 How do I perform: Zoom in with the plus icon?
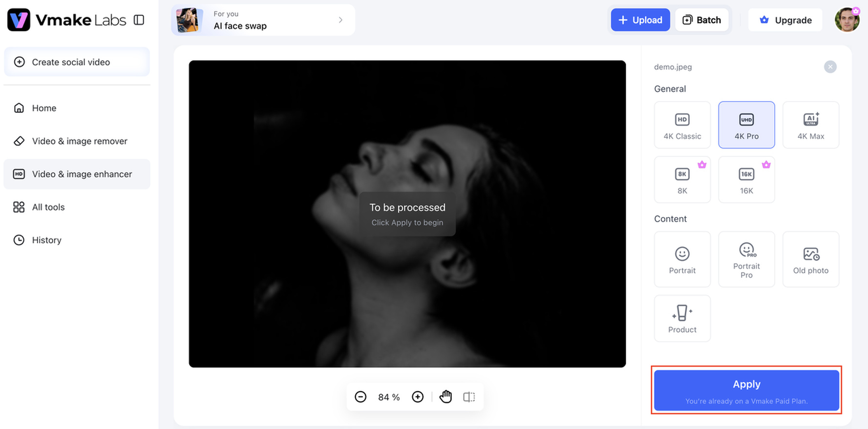click(x=418, y=397)
